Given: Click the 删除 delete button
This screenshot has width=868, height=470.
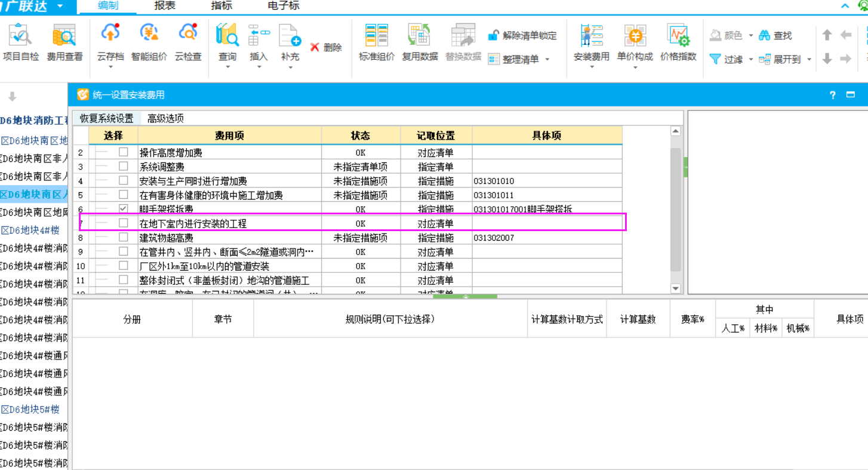Looking at the screenshot, I should click(x=326, y=47).
